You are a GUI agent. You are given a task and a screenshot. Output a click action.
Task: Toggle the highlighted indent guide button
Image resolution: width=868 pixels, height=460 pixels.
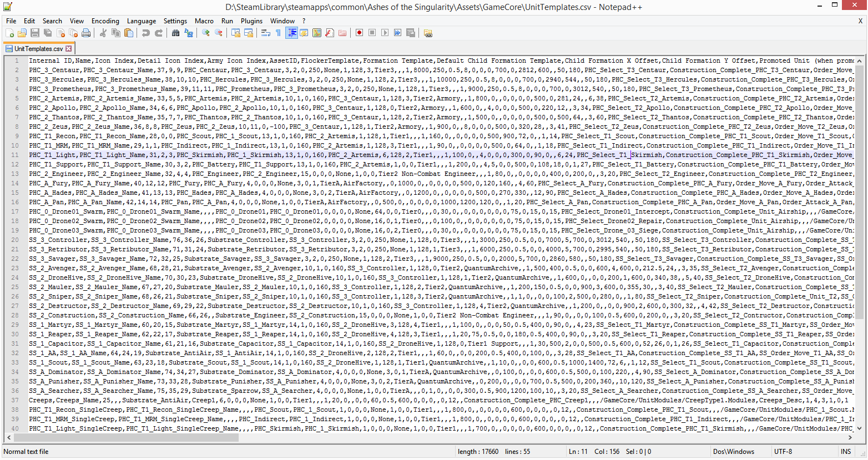291,33
